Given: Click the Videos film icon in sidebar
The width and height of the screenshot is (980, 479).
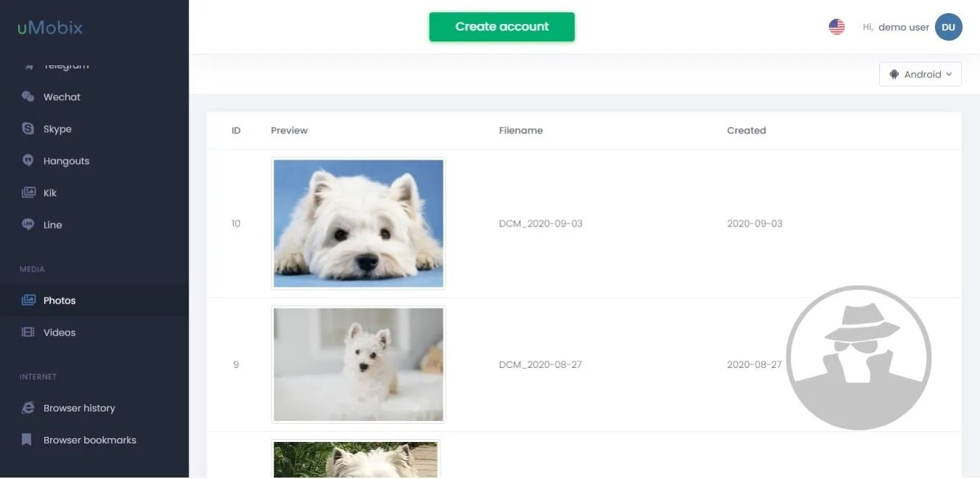Looking at the screenshot, I should [28, 332].
